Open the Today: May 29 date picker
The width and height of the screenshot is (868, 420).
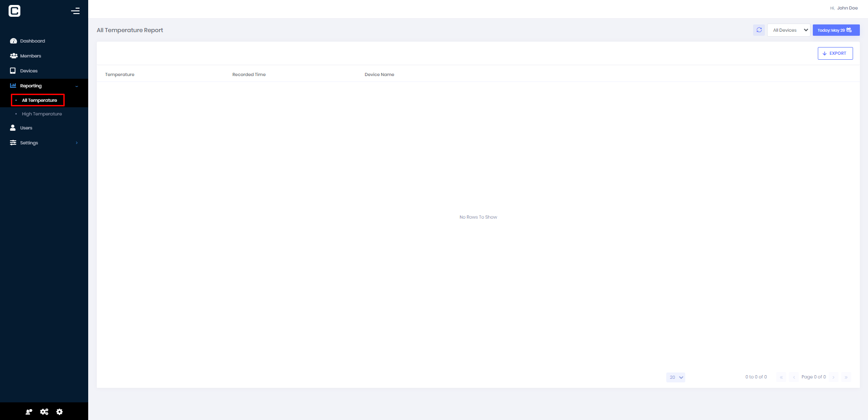tap(835, 30)
